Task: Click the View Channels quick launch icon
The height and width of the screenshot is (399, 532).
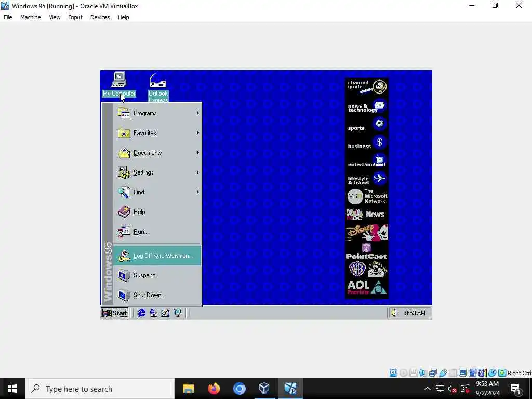Action: click(177, 313)
